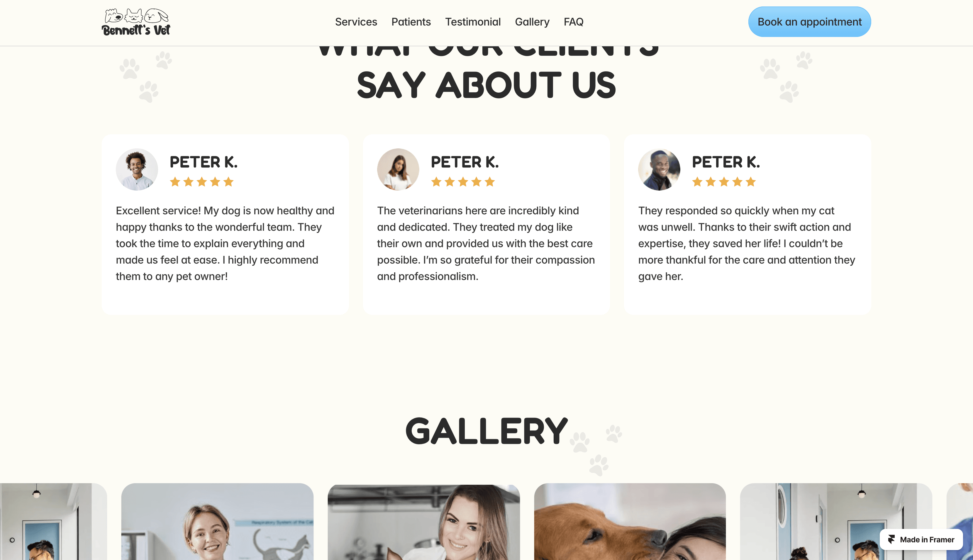Open the Gallery nav link
Screen dimensions: 973x560
[x=532, y=22]
